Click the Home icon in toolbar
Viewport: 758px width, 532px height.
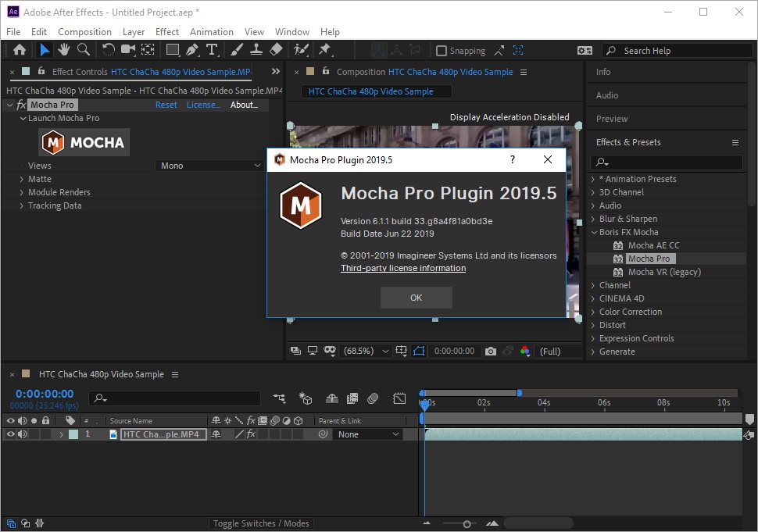[x=20, y=50]
